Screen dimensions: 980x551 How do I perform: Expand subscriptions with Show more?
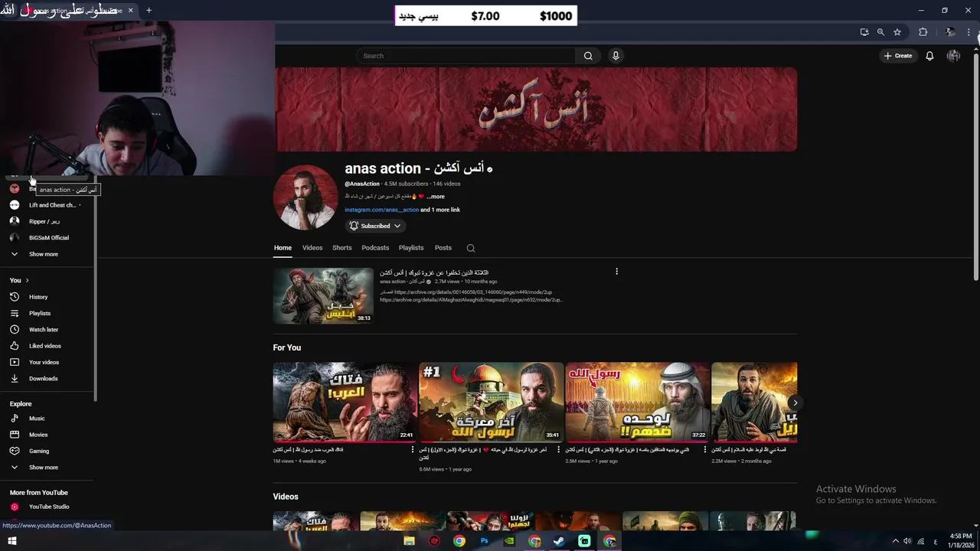point(44,254)
